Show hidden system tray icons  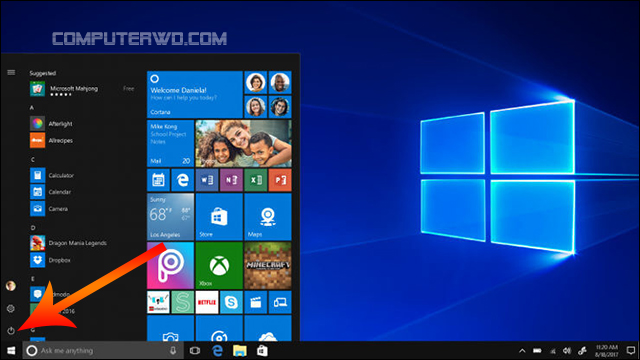pos(522,351)
